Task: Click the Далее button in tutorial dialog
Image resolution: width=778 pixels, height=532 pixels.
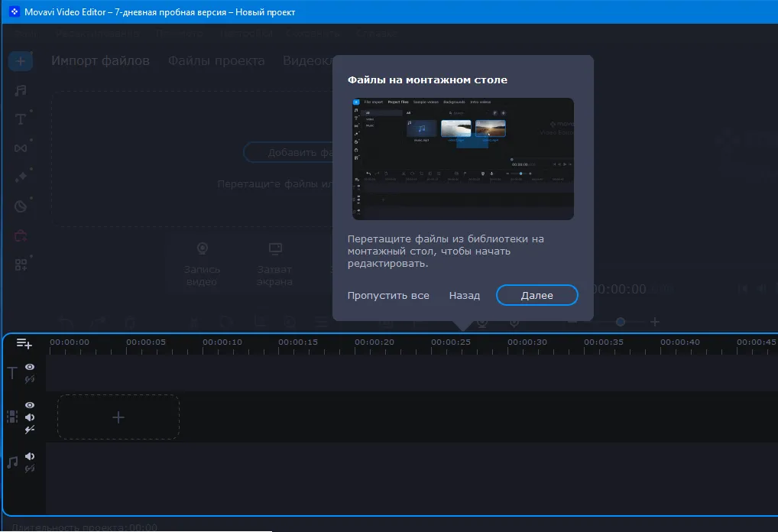Action: pyautogui.click(x=536, y=295)
